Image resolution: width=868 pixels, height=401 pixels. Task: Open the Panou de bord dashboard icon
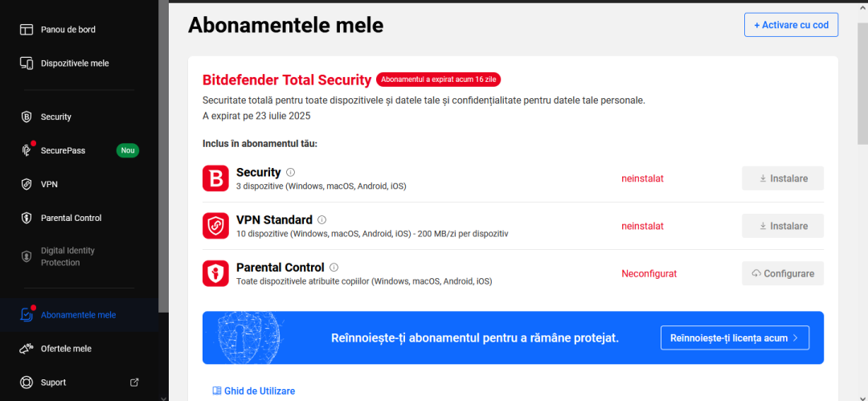click(x=27, y=30)
